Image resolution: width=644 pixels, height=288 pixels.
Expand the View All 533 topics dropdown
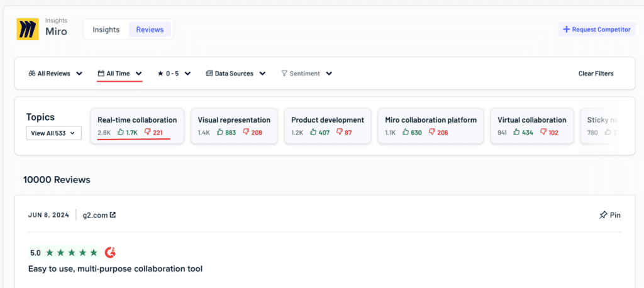[x=54, y=133]
